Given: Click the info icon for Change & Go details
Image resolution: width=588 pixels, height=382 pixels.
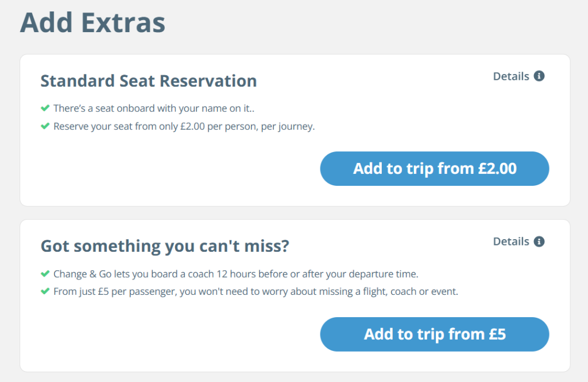Looking at the screenshot, I should pos(539,241).
